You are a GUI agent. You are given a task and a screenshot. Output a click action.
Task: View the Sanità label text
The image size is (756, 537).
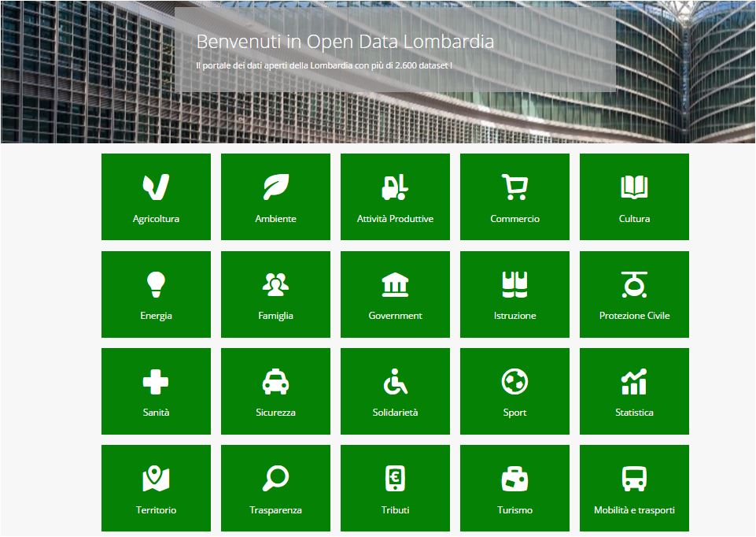coord(156,413)
